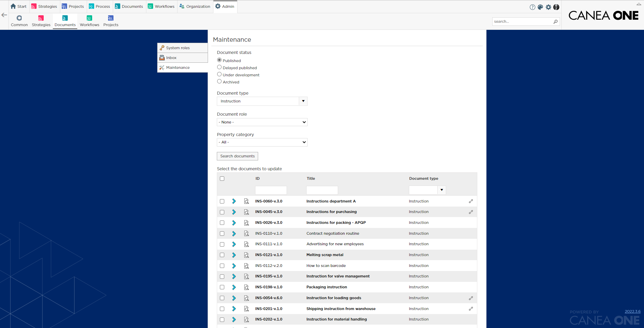This screenshot has height=328, width=644.
Task: Switch to the Organization top tab
Action: click(x=195, y=6)
